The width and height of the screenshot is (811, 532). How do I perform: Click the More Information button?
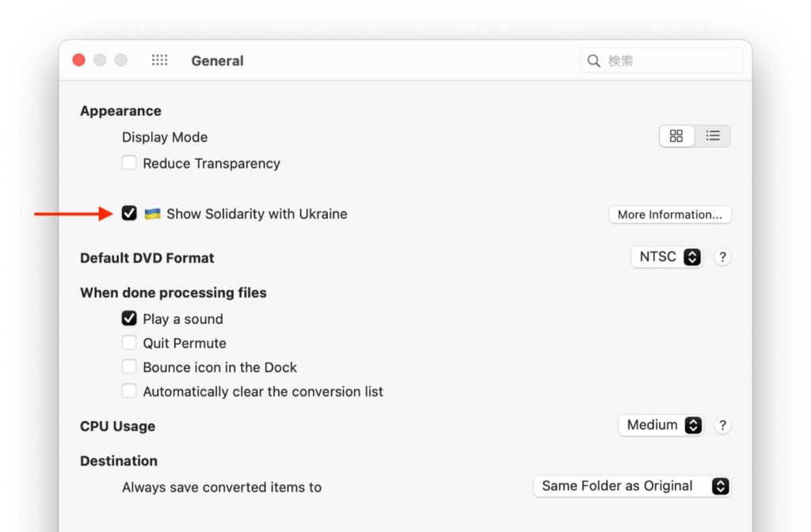[x=669, y=215]
